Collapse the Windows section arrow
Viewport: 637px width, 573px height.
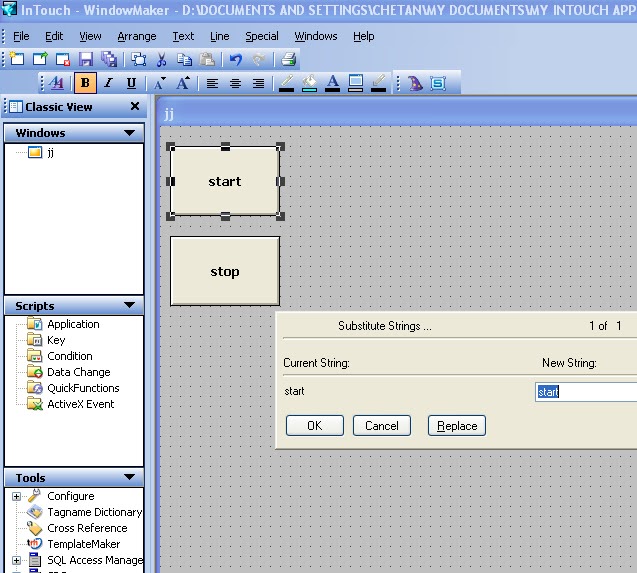point(130,133)
